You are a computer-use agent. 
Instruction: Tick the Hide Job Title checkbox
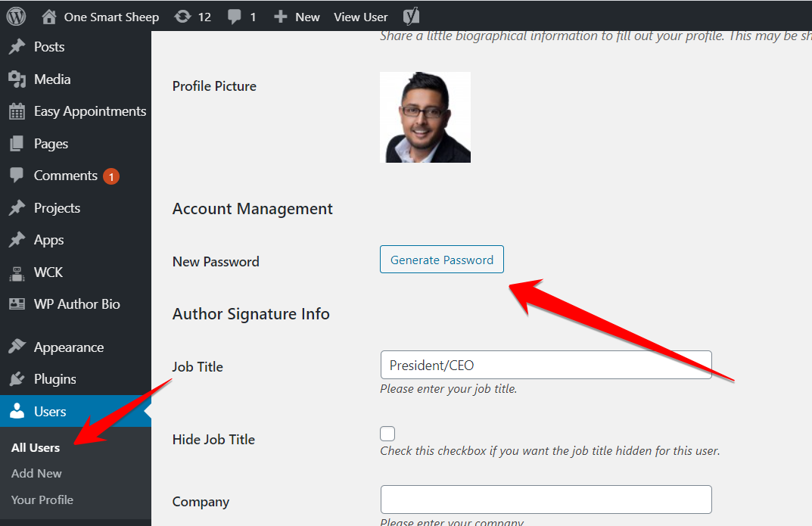387,434
